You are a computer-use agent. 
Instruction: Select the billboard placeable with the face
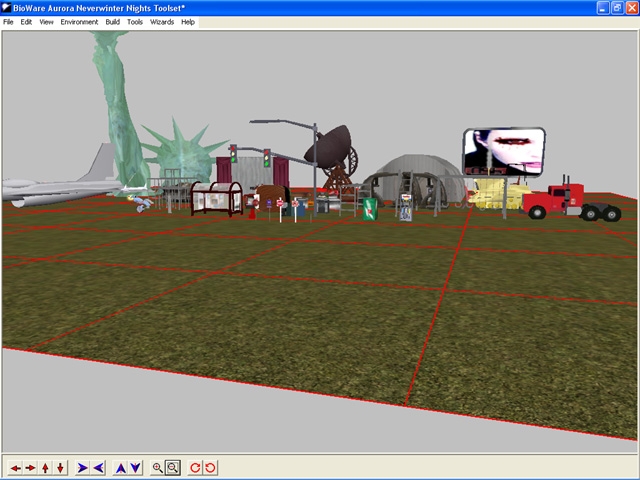pyautogui.click(x=503, y=151)
